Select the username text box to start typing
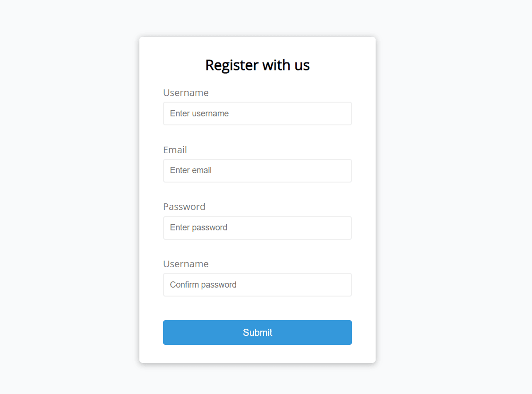This screenshot has height=394, width=532. 257,114
